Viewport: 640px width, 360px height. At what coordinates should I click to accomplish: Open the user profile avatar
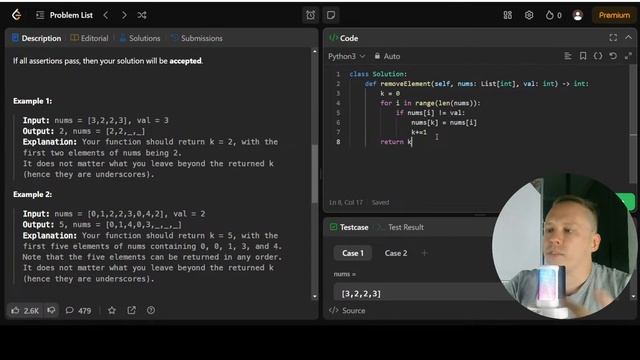point(578,15)
